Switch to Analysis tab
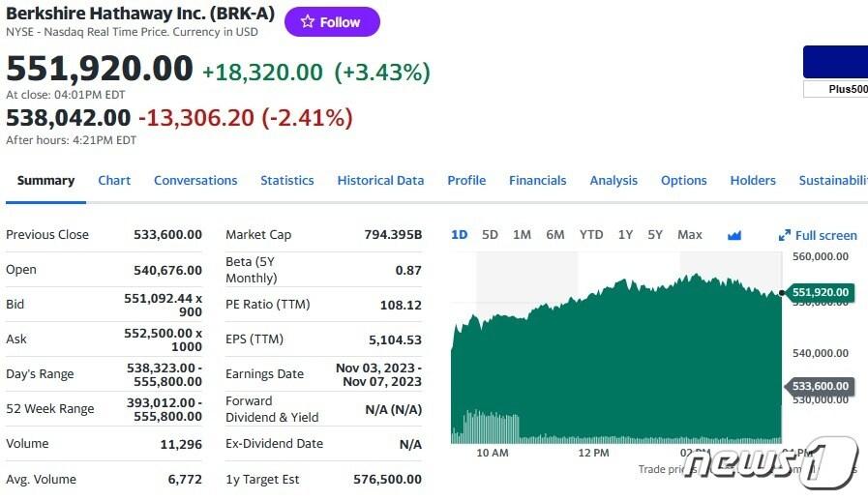 pyautogui.click(x=614, y=181)
